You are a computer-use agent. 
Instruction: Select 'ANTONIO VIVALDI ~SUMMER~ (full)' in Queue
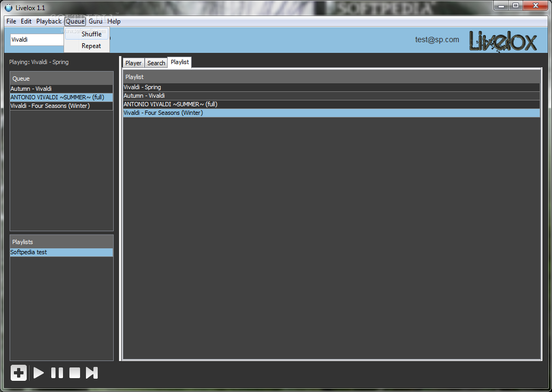click(x=61, y=97)
